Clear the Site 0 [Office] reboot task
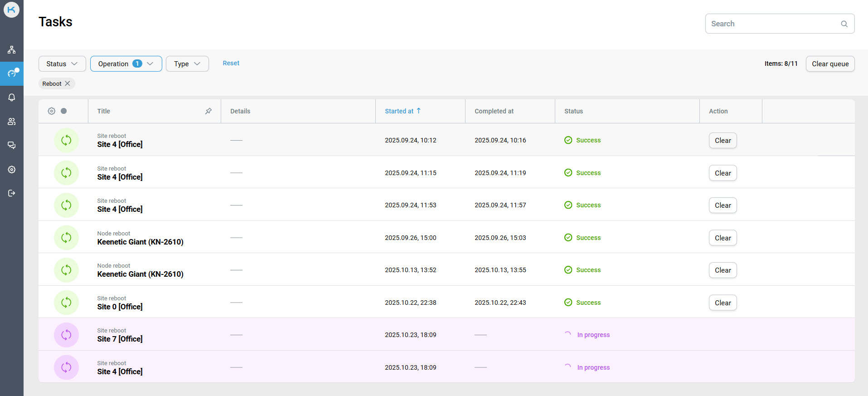 coord(723,303)
